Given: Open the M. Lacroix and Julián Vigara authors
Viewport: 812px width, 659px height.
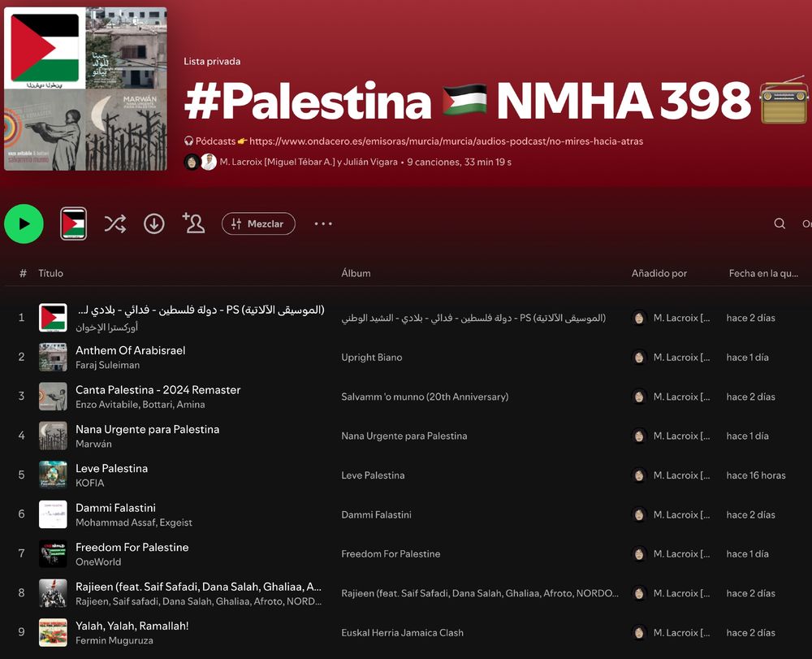Looking at the screenshot, I should (309, 163).
